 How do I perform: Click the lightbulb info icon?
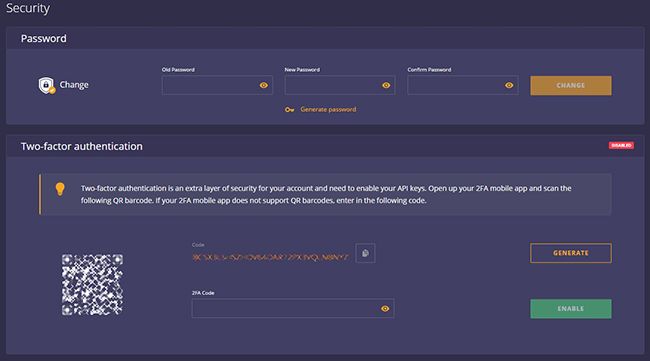[x=60, y=189]
